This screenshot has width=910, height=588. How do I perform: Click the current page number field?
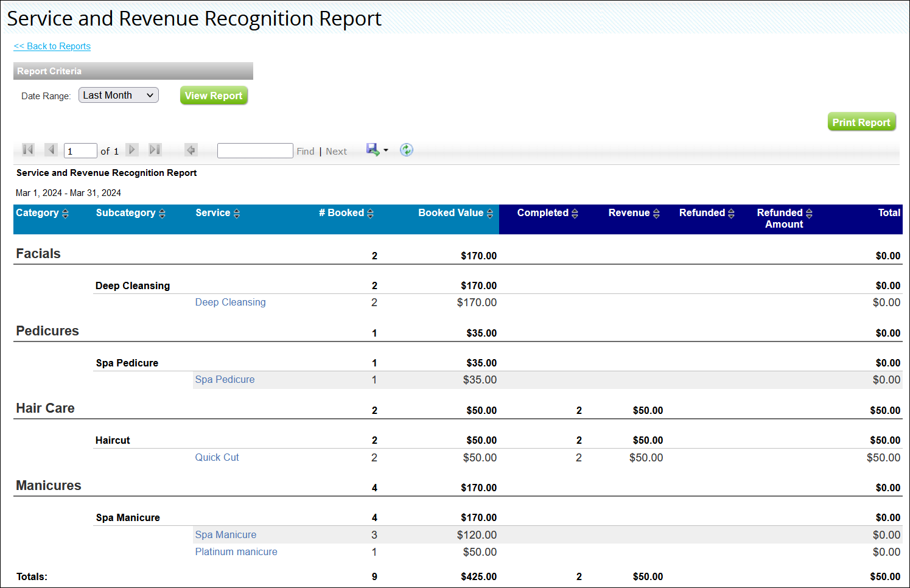click(80, 150)
